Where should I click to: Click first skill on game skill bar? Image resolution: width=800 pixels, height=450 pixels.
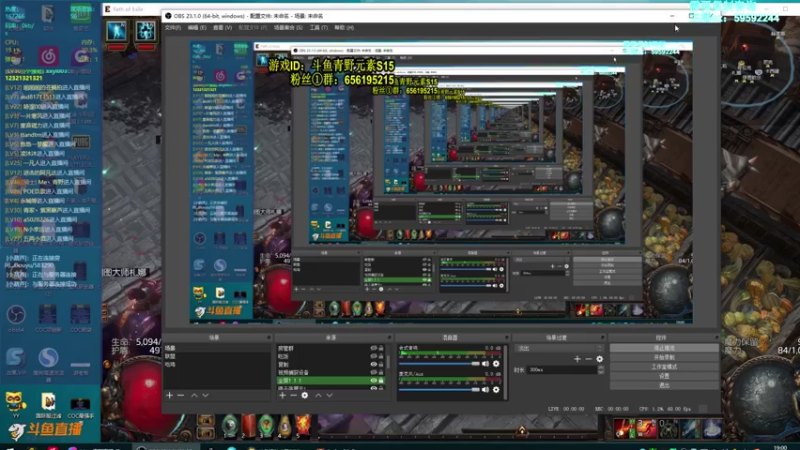[x=622, y=429]
